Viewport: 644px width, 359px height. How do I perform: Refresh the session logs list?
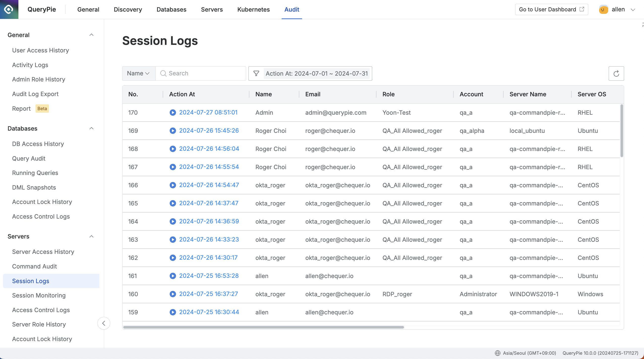(x=616, y=73)
